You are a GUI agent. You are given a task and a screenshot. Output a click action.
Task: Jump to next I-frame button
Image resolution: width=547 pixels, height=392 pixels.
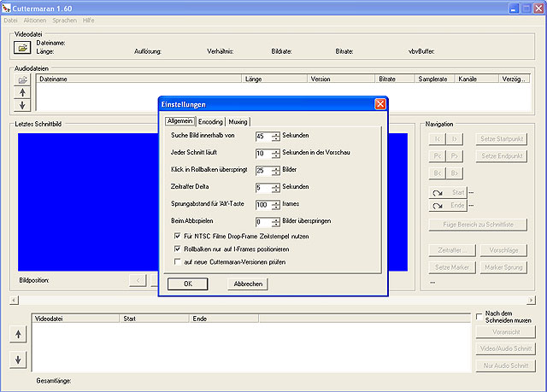[x=455, y=139]
